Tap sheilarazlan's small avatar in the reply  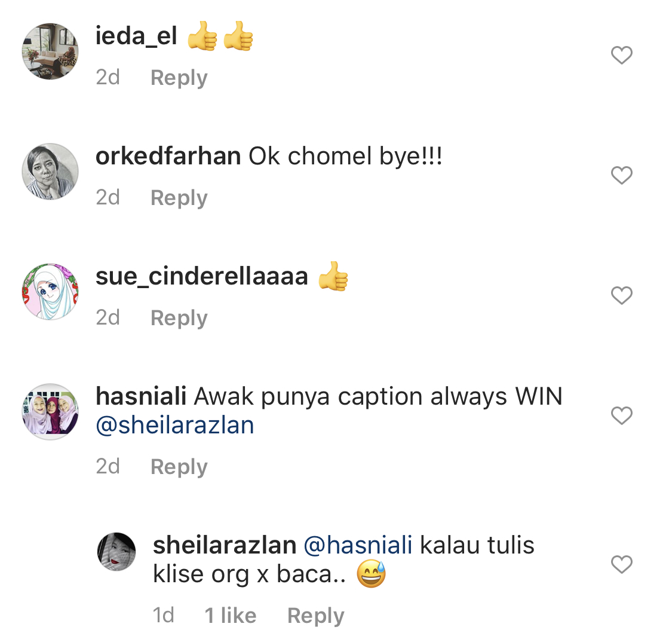pyautogui.click(x=116, y=552)
